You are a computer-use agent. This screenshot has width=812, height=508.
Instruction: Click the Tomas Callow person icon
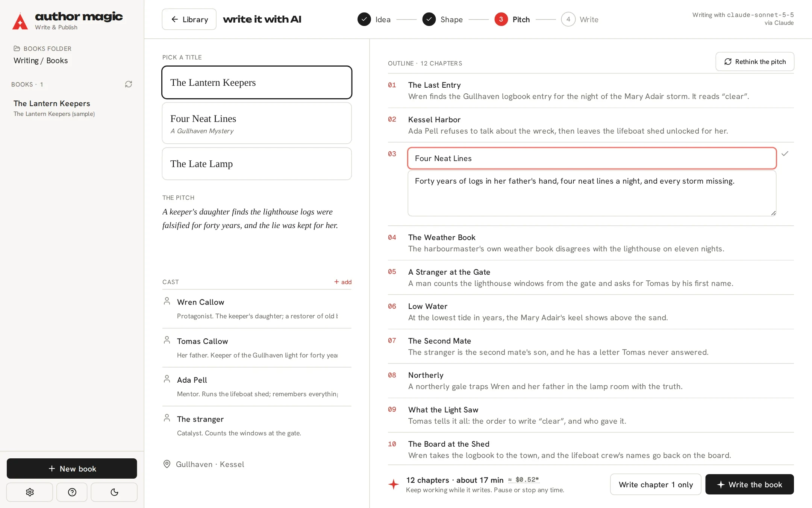(167, 340)
